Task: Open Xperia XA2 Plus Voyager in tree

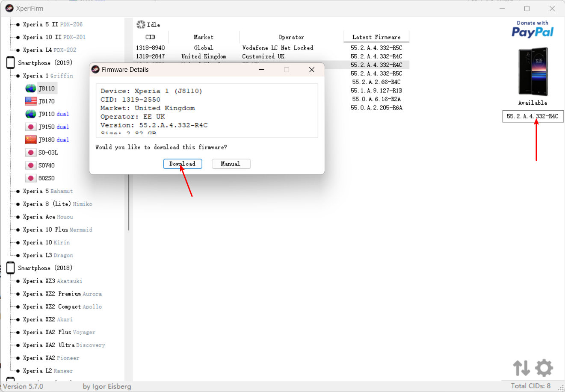Action: [x=59, y=332]
